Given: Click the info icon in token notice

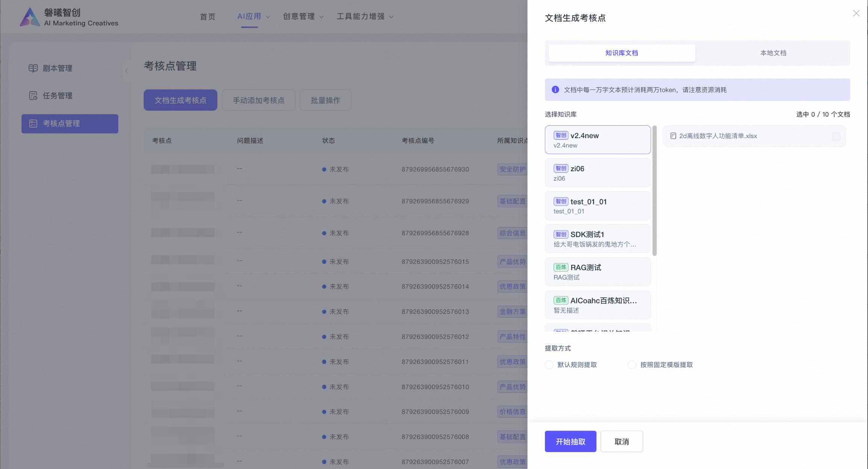Looking at the screenshot, I should tap(555, 90).
